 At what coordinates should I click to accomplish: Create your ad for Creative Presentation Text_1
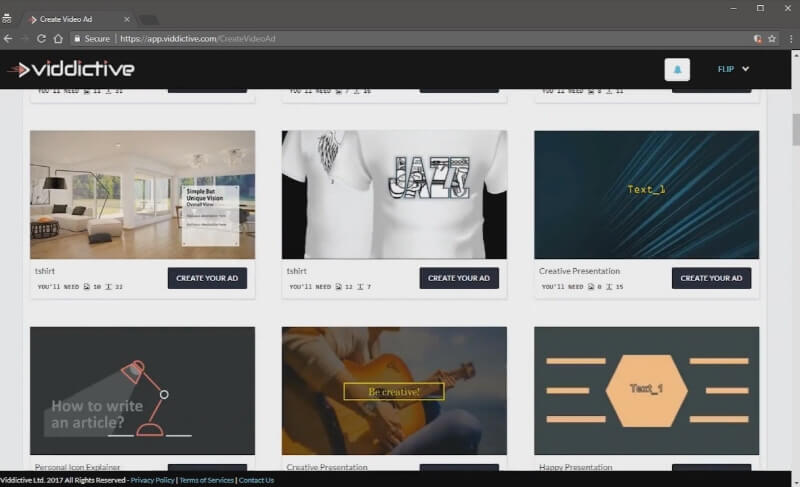click(711, 278)
